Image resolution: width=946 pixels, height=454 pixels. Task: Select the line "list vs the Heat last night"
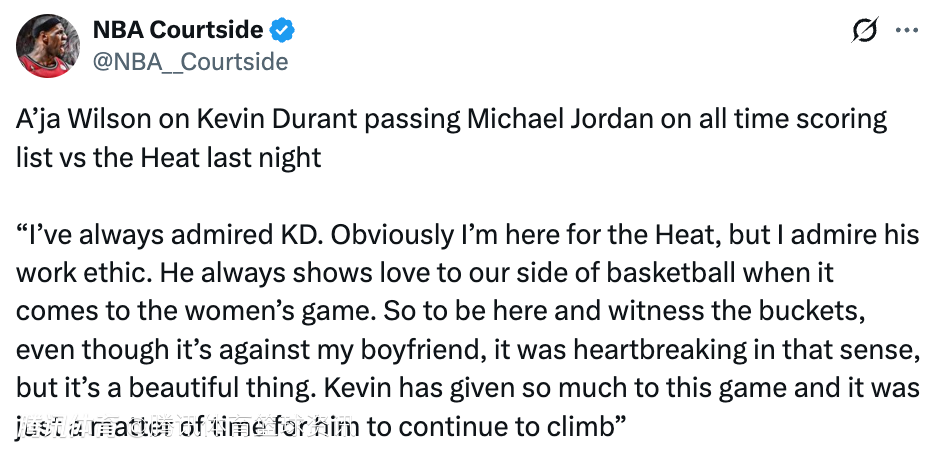[x=169, y=158]
